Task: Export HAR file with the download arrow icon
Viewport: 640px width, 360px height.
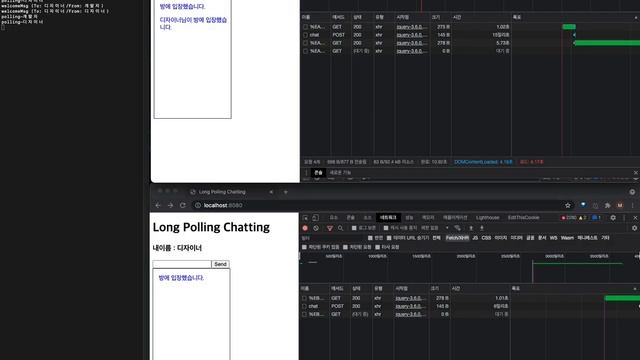Action: [x=482, y=228]
